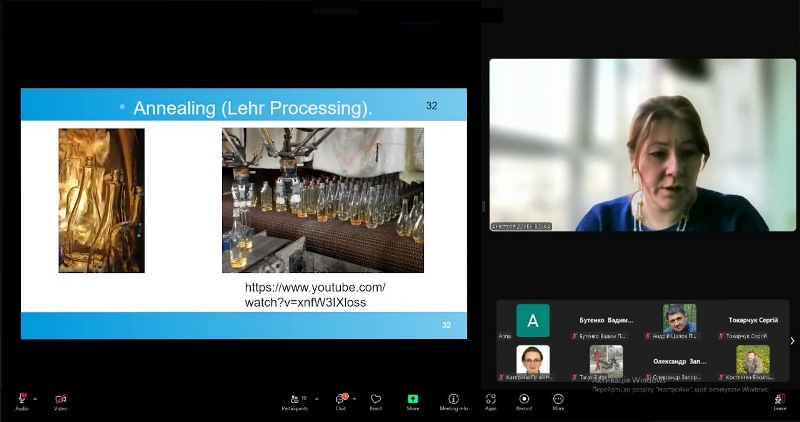This screenshot has height=422, width=800.
Task: Expand audio options caret next to Audio
Action: click(x=35, y=399)
